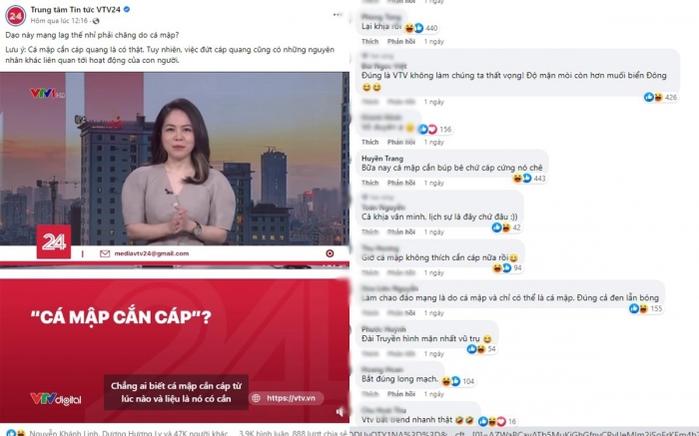Click the blue verified badge beside VTV24
The height and width of the screenshot is (436, 699).
pos(127,9)
